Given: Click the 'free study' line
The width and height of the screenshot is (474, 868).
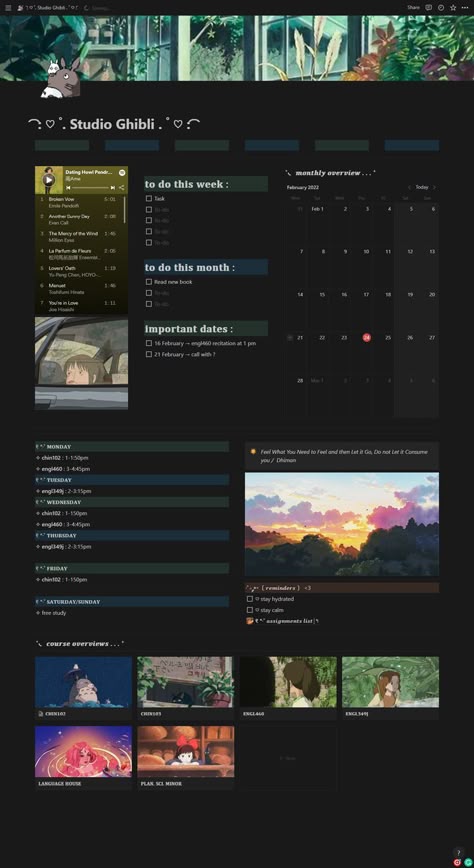Looking at the screenshot, I should pyautogui.click(x=54, y=613).
